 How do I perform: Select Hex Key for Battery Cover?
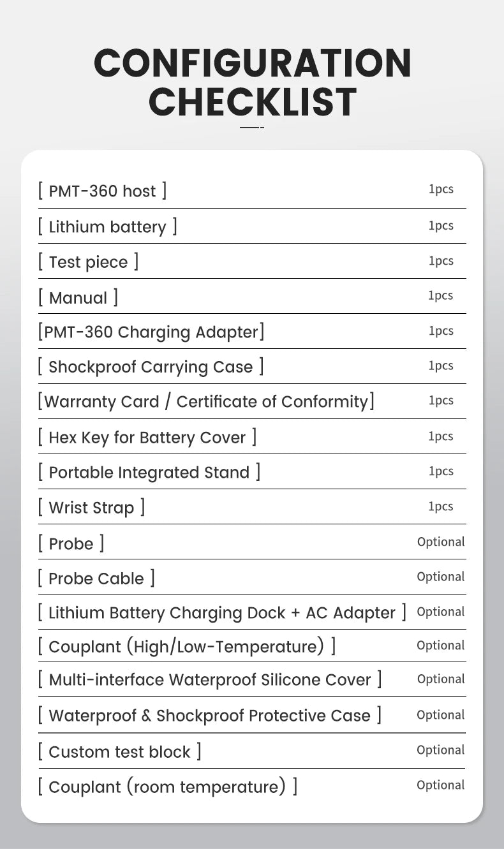[147, 437]
